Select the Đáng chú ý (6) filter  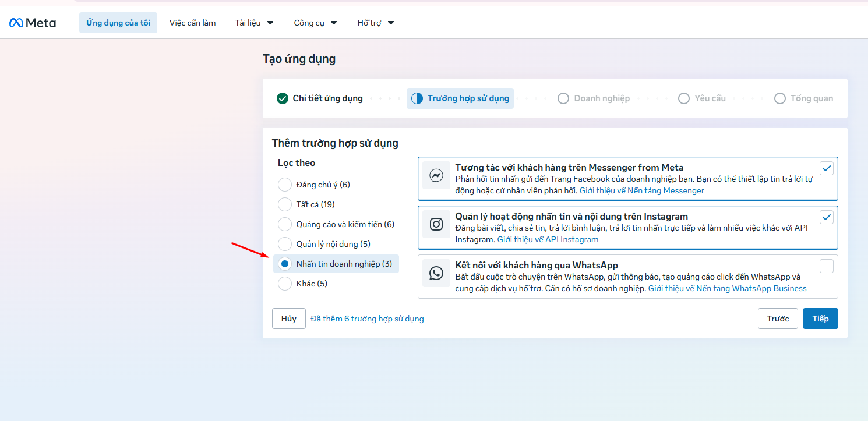tap(285, 185)
